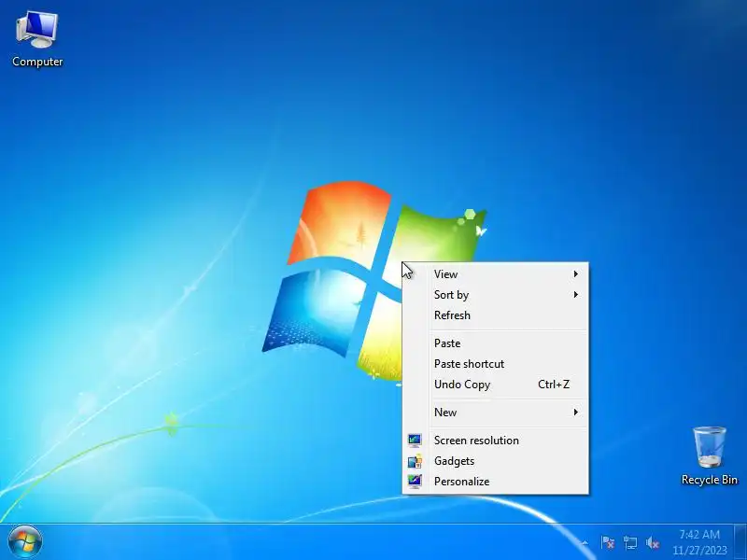Click the Computer icon label text
747x560 pixels.
pos(37,62)
